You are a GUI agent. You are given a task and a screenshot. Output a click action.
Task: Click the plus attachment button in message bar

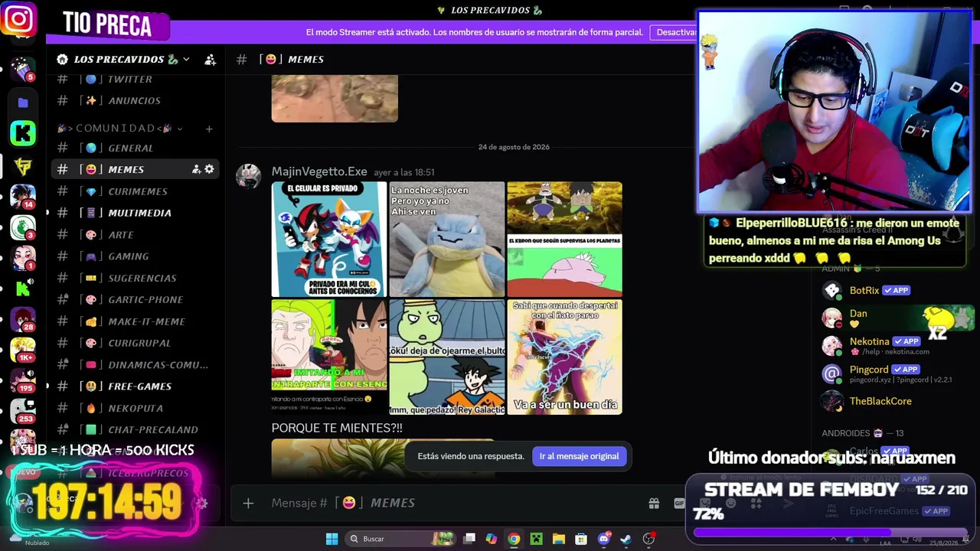248,503
